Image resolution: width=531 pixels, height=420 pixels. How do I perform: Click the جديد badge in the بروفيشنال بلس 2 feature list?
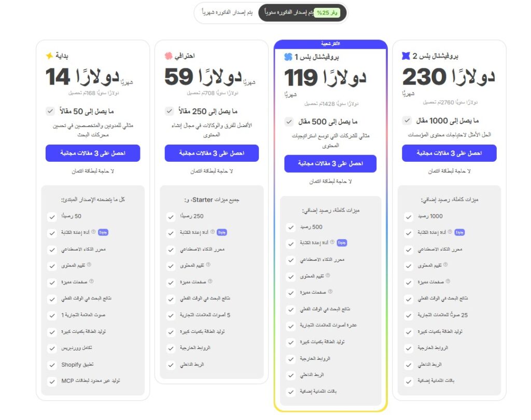point(459,232)
